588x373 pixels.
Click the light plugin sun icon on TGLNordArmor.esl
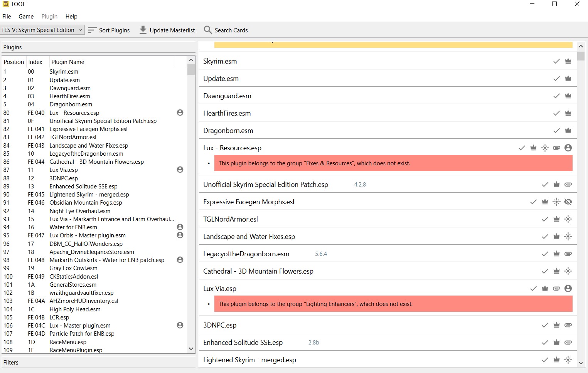[568, 219]
